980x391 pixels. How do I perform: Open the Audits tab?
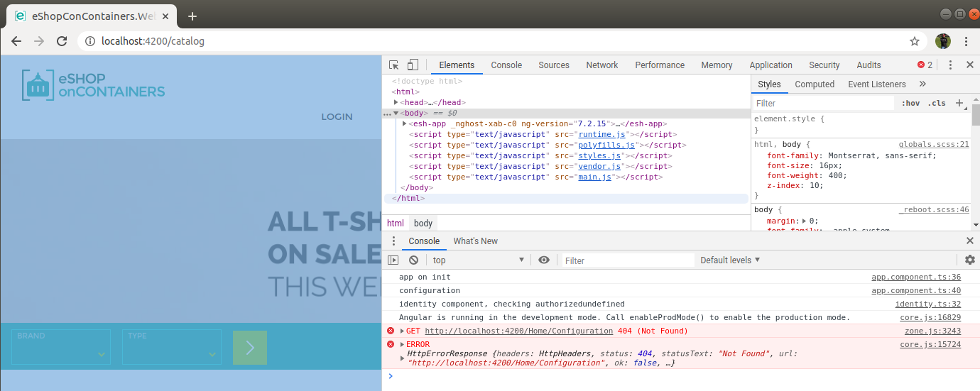869,65
